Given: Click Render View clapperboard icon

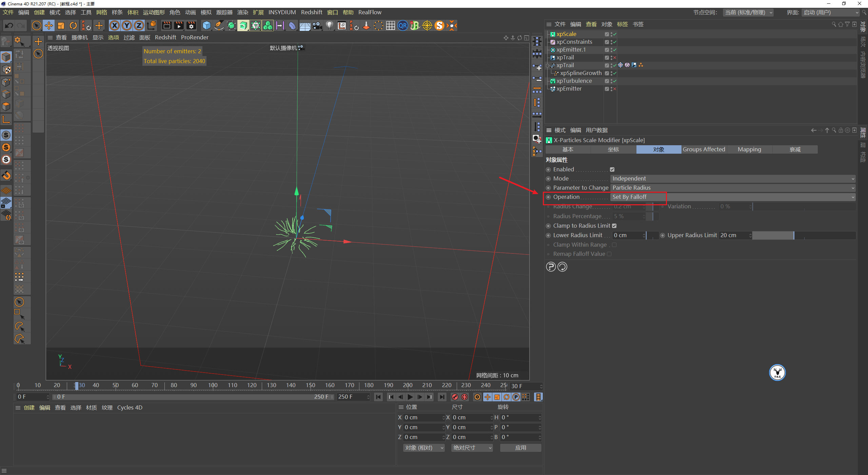Looking at the screenshot, I should [166, 25].
